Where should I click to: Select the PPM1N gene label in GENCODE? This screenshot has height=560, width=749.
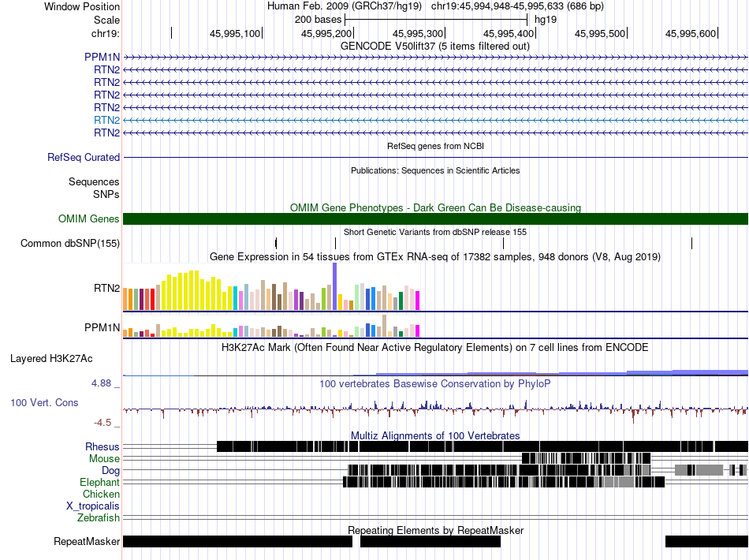102,58
